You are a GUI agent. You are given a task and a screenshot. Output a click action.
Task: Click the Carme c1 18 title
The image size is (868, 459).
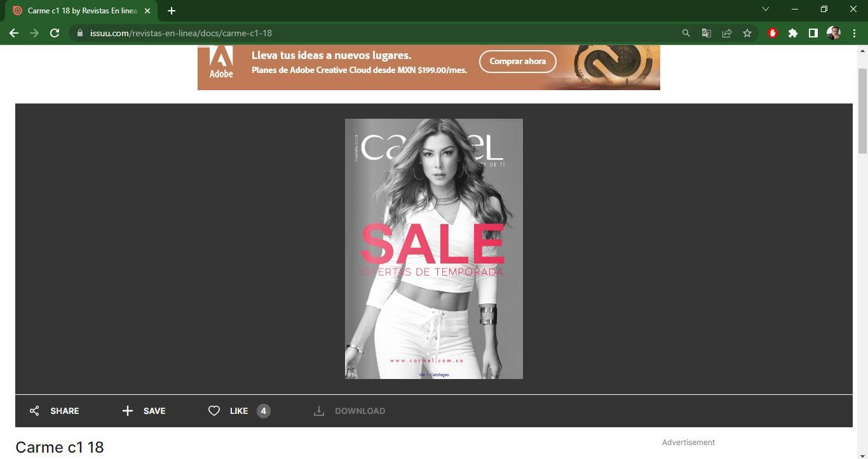coord(60,447)
